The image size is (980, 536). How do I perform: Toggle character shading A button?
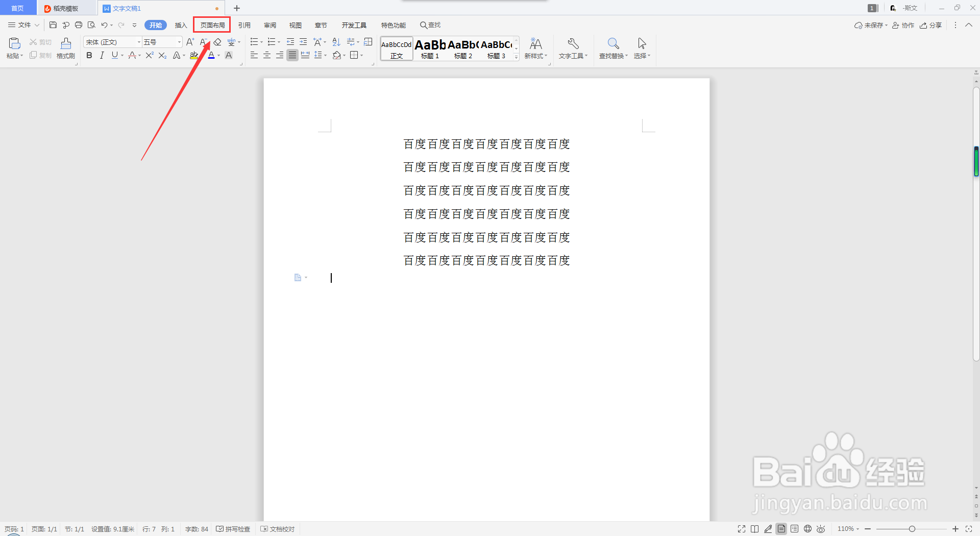tap(229, 55)
